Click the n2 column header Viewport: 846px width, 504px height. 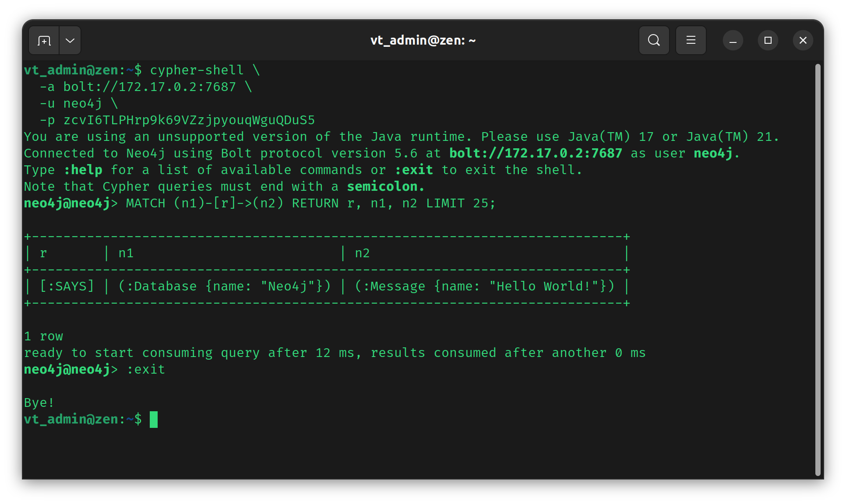[363, 253]
